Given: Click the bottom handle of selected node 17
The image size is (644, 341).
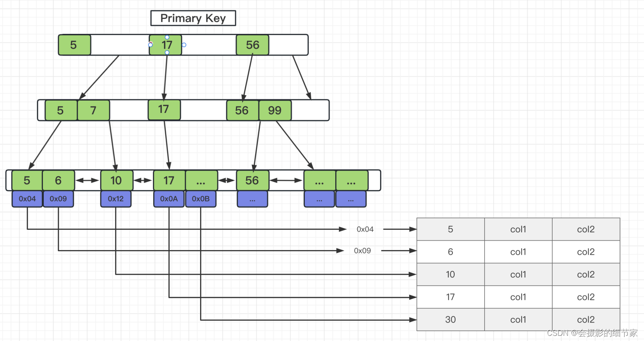Looking at the screenshot, I should (x=167, y=52).
